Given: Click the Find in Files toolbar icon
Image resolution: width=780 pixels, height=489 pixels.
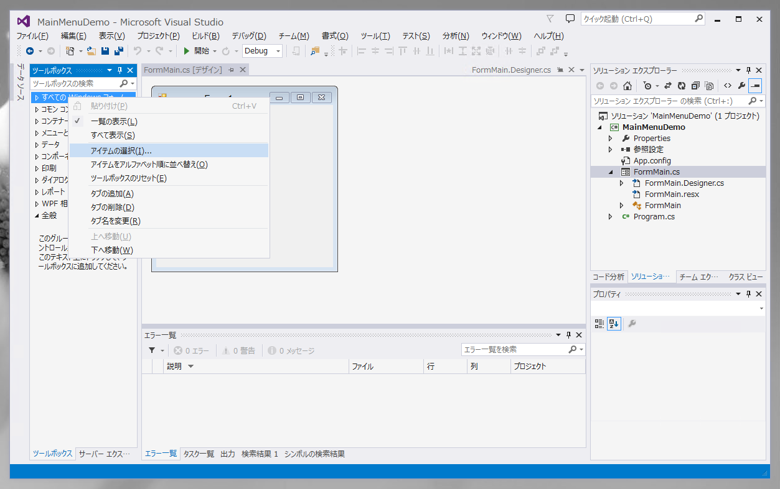Looking at the screenshot, I should pyautogui.click(x=314, y=51).
